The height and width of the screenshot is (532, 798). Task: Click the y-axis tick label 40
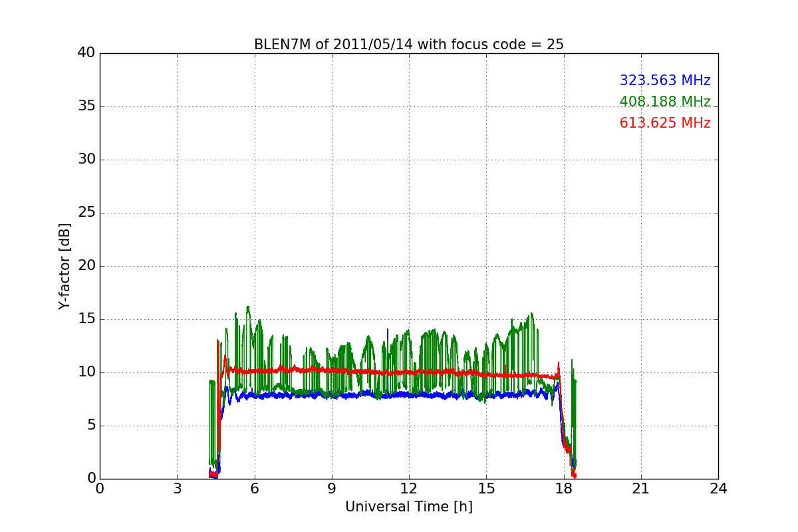[x=86, y=53]
